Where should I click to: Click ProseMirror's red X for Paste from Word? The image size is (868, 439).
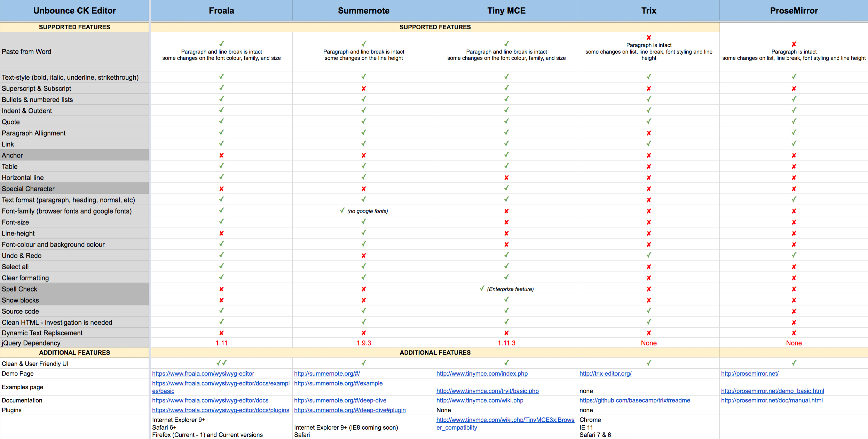coord(794,44)
